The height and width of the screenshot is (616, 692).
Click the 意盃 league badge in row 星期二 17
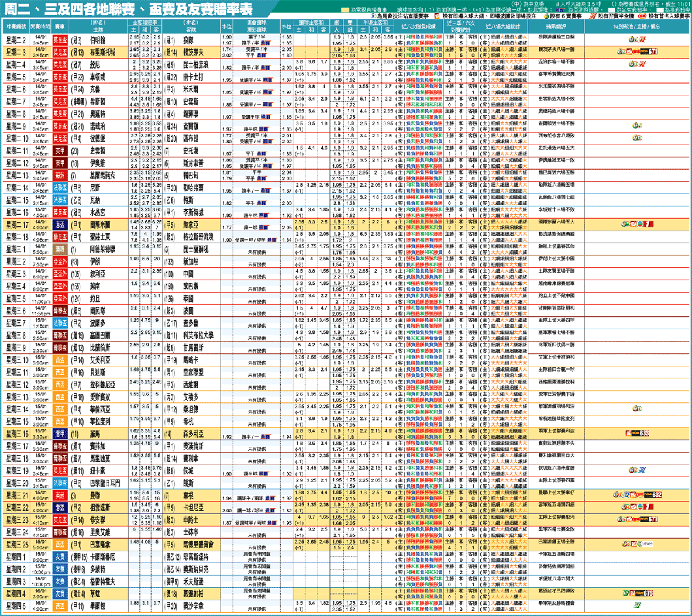pos(60,225)
